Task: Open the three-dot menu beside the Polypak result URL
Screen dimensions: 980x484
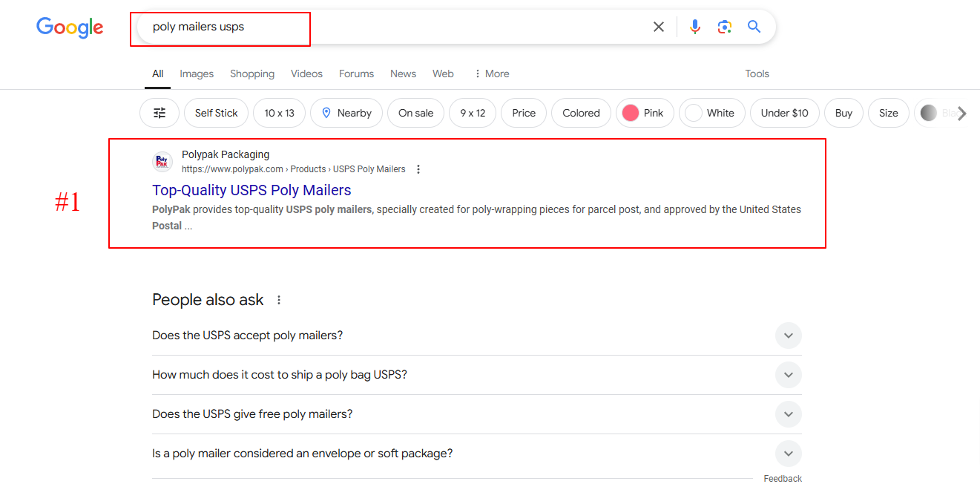Action: point(418,169)
